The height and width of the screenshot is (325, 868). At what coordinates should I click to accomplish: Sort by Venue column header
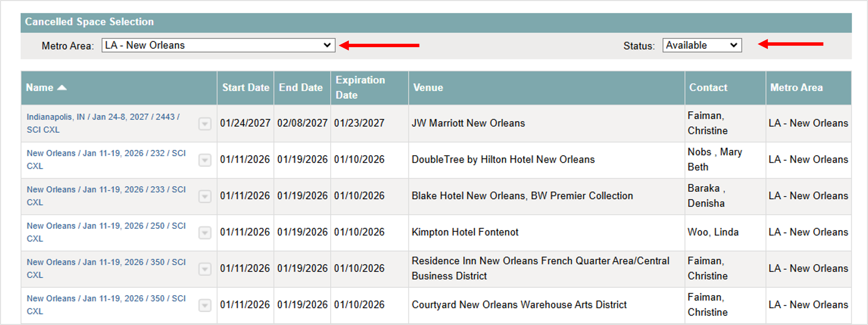pos(428,88)
